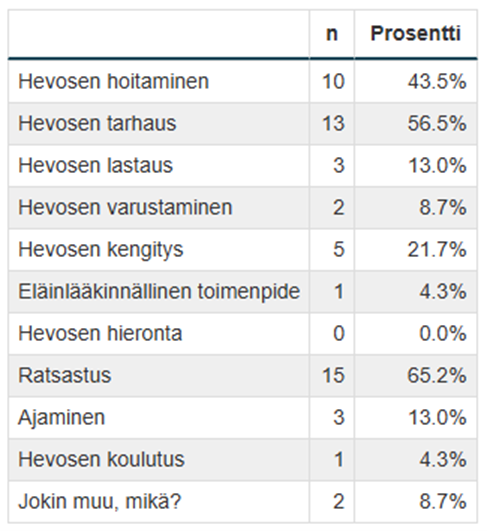Click the 'n' column header
Screen dimensions: 487x531
[332, 34]
